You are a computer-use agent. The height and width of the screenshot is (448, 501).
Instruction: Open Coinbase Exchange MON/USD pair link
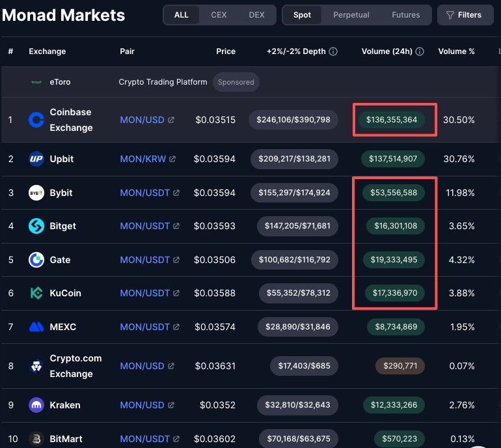(142, 120)
